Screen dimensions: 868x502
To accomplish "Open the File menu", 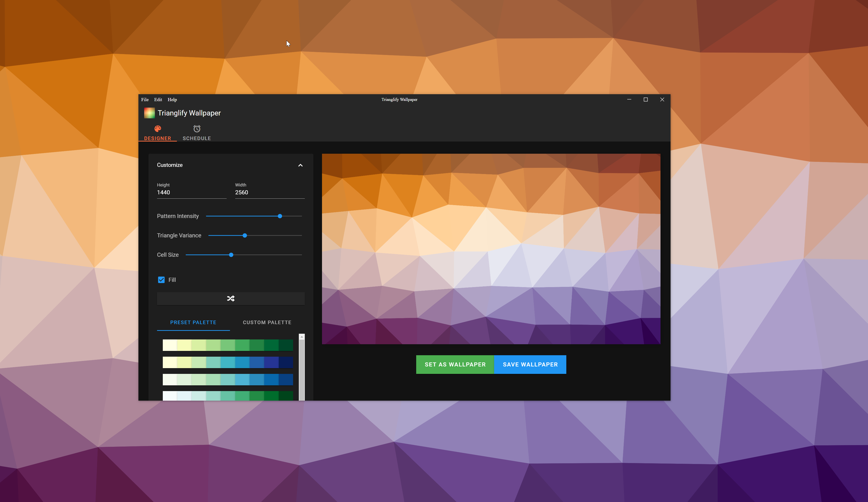I will click(145, 100).
